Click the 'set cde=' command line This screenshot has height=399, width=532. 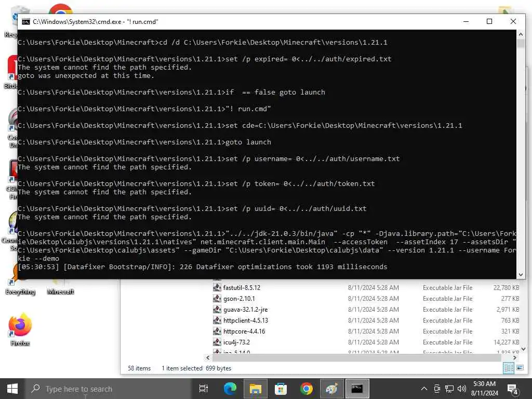pyautogui.click(x=240, y=126)
